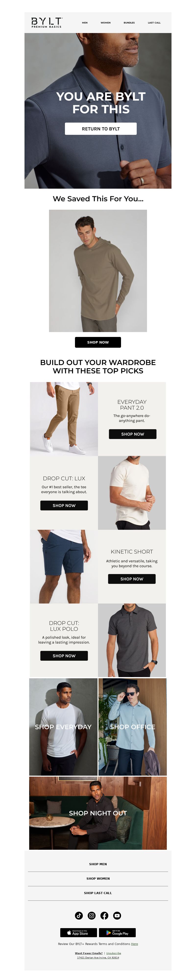The width and height of the screenshot is (196, 980).
Task: Go to Last Call in the header
Action: [x=154, y=23]
